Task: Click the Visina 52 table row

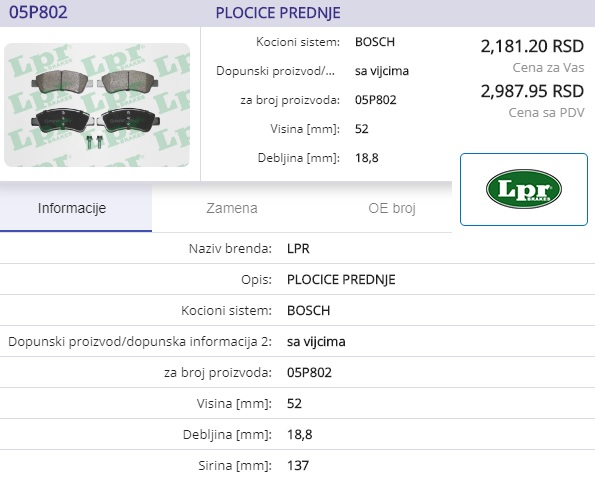Action: (298, 403)
